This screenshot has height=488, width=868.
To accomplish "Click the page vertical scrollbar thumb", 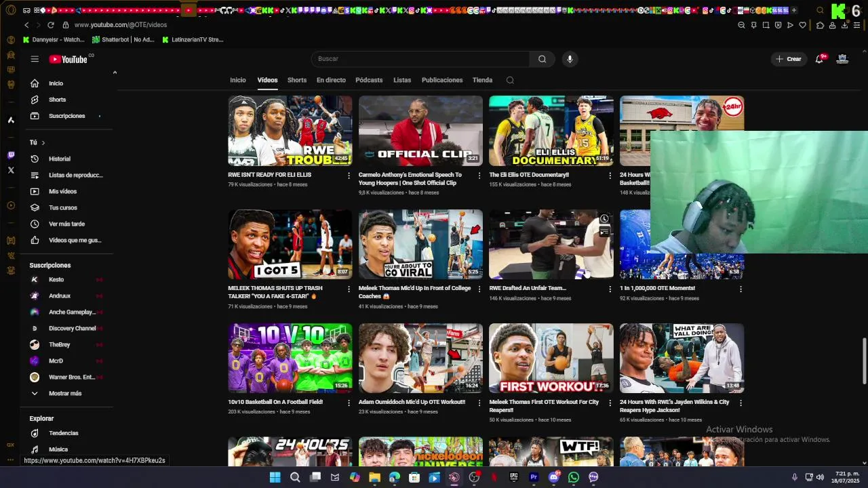I will click(864, 361).
